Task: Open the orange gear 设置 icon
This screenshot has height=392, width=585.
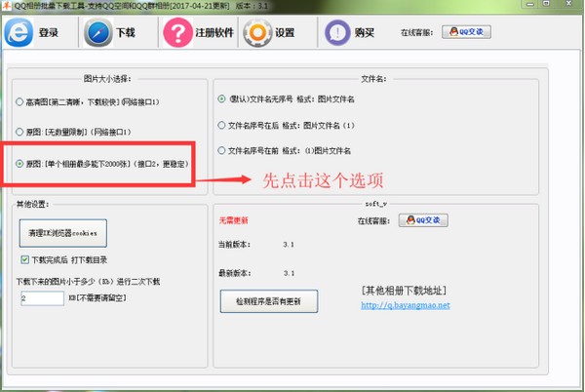Action: tap(257, 33)
